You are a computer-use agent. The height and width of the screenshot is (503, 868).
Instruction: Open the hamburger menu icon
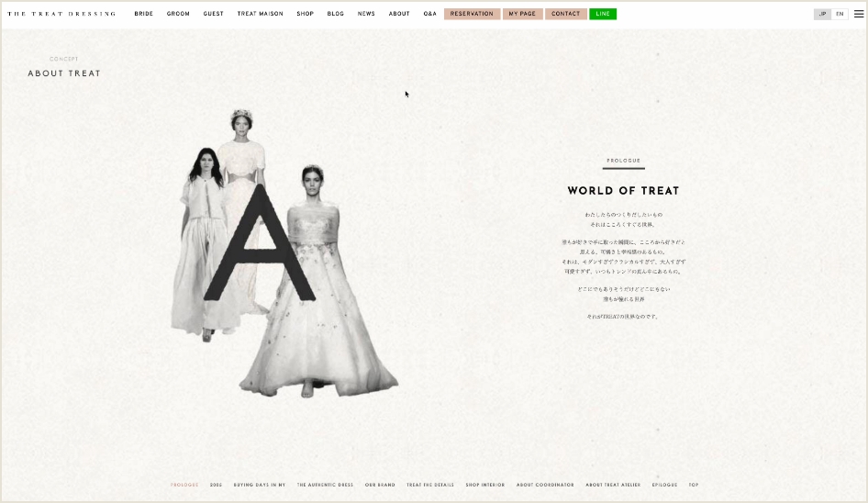(859, 14)
